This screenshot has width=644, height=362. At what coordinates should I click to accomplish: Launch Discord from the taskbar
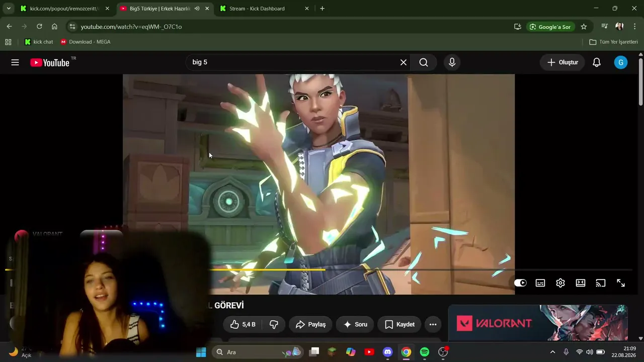(x=388, y=352)
